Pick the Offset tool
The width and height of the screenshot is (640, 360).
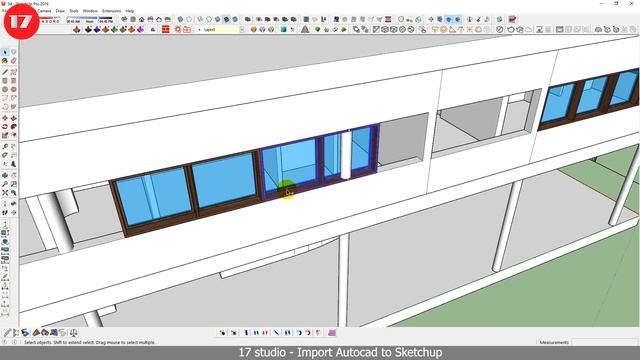point(13,135)
